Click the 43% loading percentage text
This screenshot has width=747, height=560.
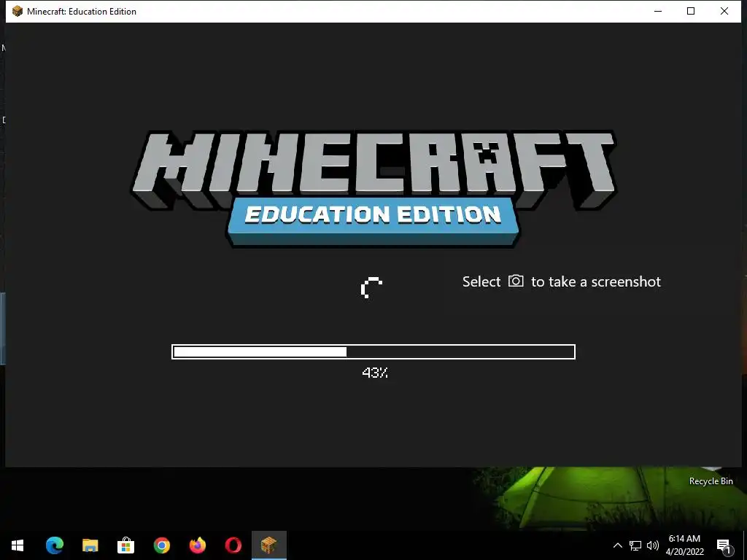(x=375, y=373)
